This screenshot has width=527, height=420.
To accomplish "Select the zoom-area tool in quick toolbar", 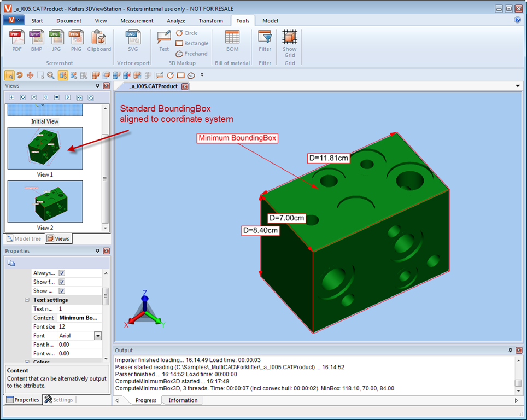I will (x=9, y=75).
